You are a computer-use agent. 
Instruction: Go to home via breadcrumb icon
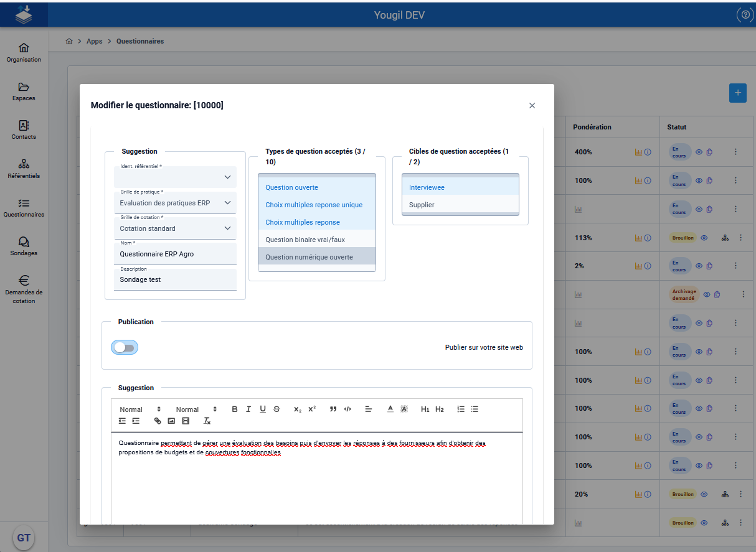click(69, 41)
